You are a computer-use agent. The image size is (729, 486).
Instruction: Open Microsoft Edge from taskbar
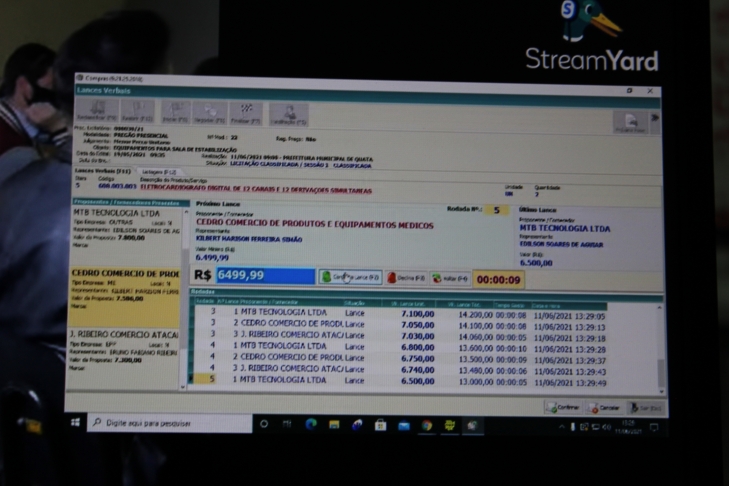(311, 424)
